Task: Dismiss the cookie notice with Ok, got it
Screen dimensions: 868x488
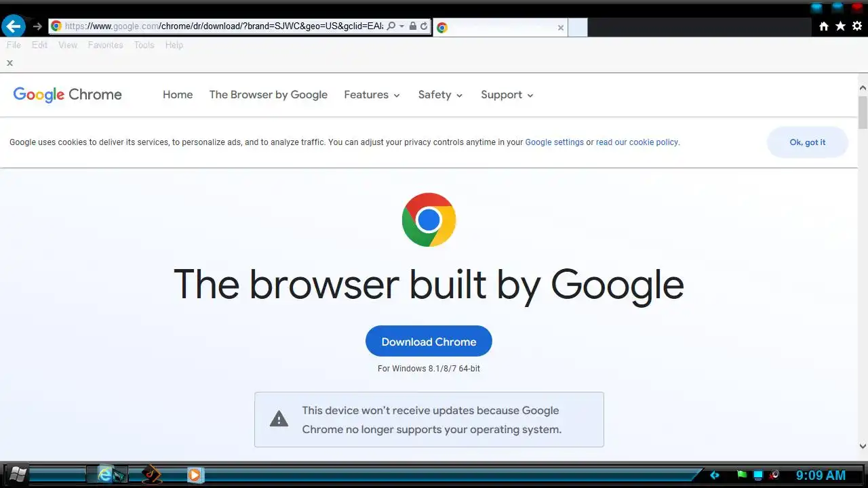Action: tap(808, 142)
